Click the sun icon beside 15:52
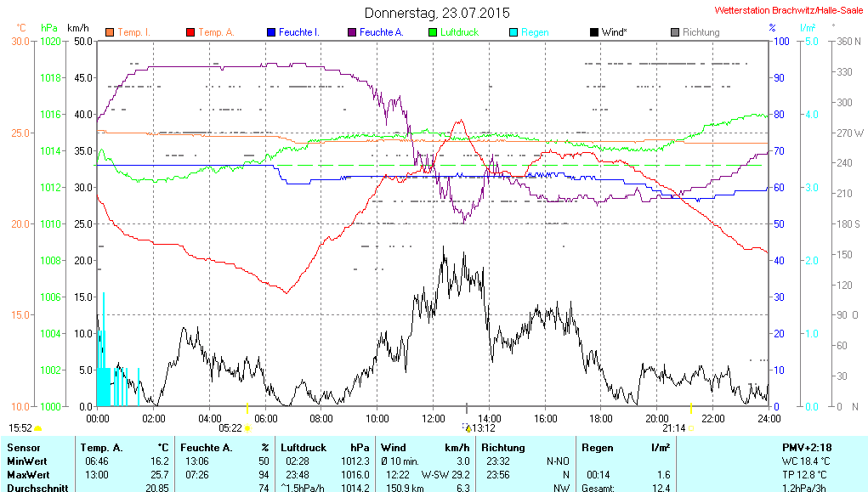Viewport: 868px width, 492px height. pos(38,428)
